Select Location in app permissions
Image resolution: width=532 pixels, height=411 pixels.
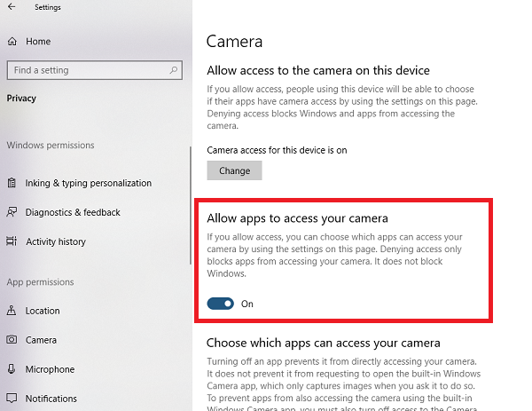(x=43, y=311)
